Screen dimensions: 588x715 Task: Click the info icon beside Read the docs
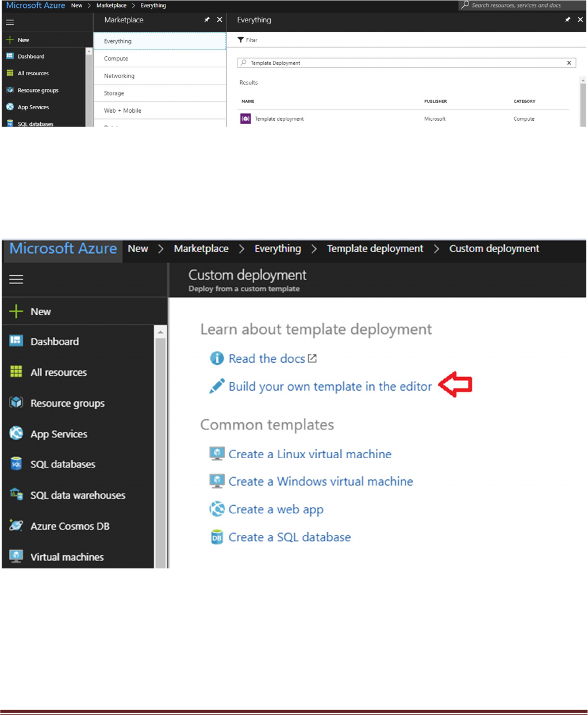click(x=217, y=359)
